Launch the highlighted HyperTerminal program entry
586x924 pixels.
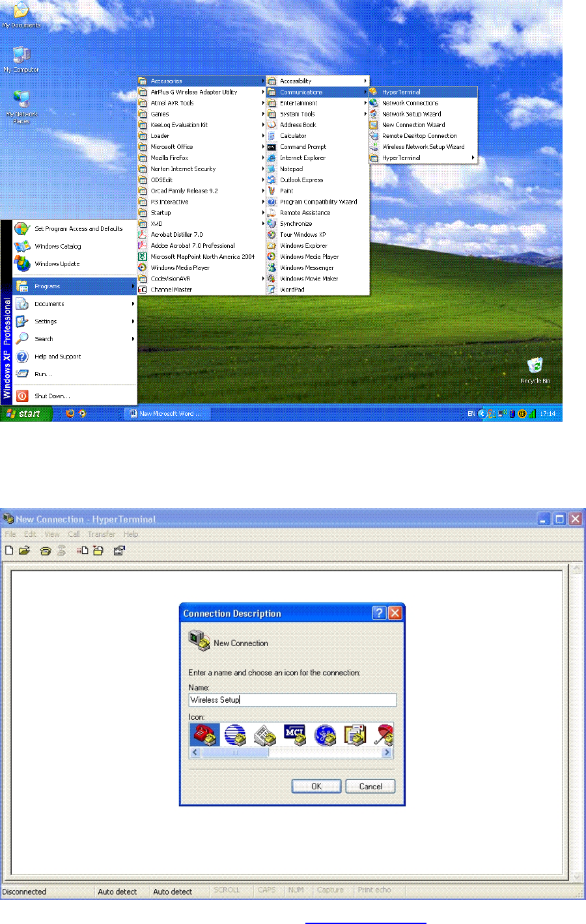pyautogui.click(x=423, y=92)
